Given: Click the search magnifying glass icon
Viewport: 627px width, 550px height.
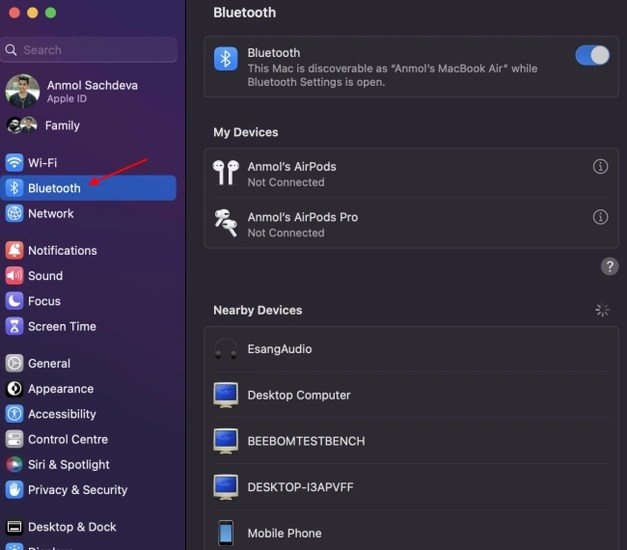Looking at the screenshot, I should click(x=11, y=50).
